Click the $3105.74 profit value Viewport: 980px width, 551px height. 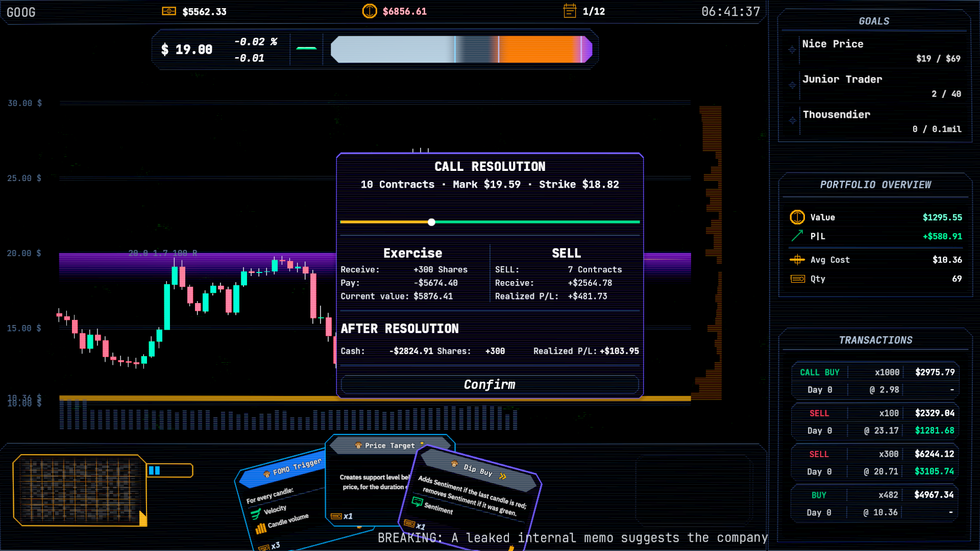934,471
